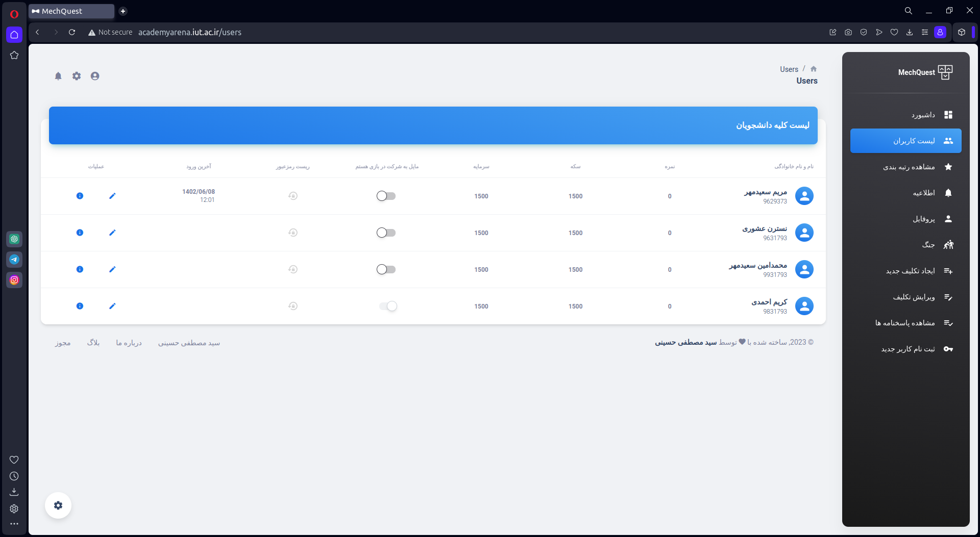Screen dimensions: 980x537
Task: Toggle game participation for کریم احمدی
Action: (388, 306)
